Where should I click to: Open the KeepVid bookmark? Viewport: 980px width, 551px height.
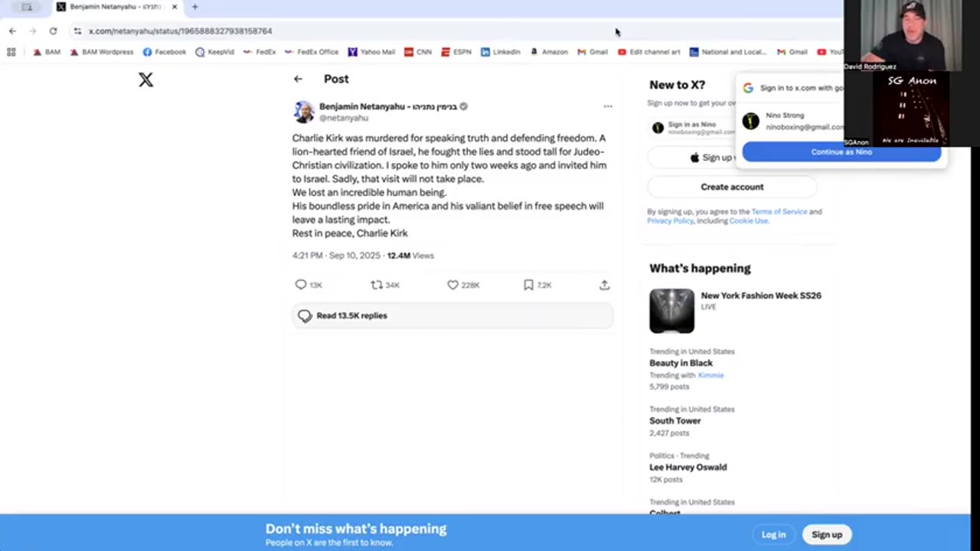pos(215,52)
